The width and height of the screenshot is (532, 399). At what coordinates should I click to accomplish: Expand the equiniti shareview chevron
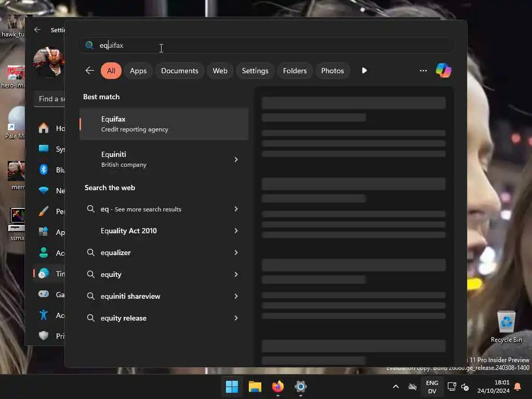coord(236,296)
